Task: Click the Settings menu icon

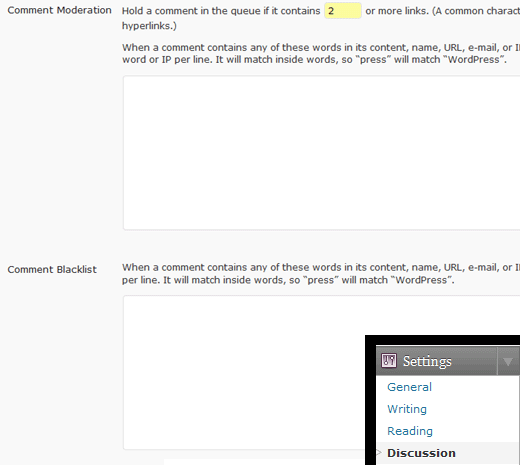Action: tap(389, 360)
